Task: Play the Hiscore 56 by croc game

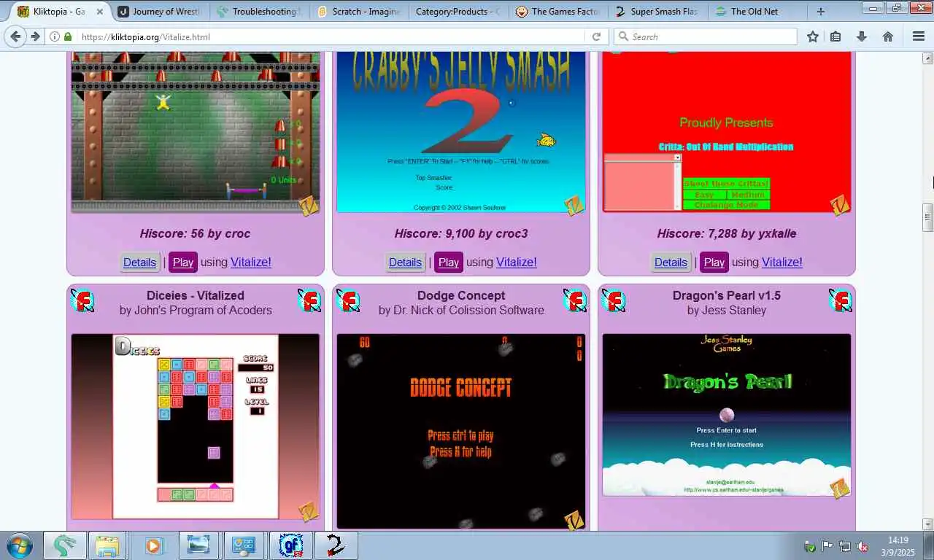Action: click(x=183, y=262)
